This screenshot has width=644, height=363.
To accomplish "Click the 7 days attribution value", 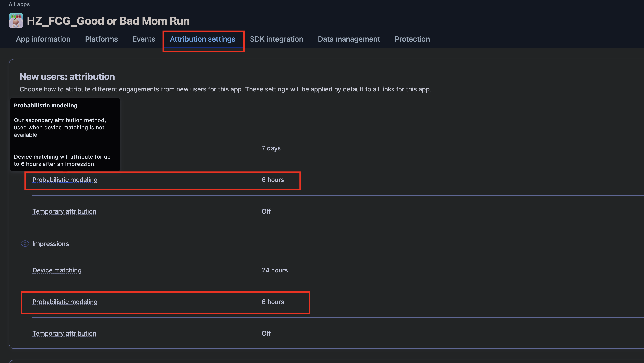I will (271, 148).
